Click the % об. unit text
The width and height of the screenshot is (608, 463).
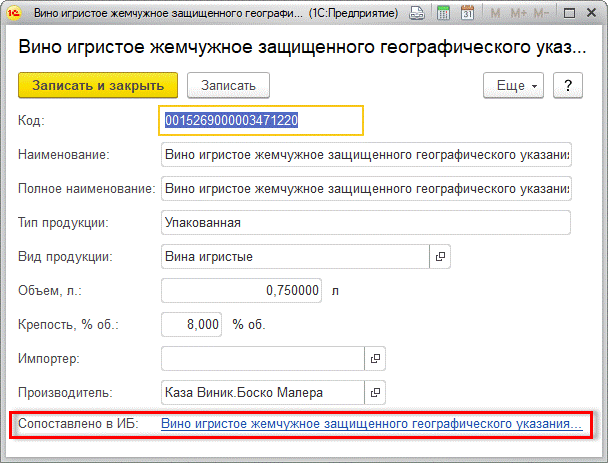click(x=249, y=324)
